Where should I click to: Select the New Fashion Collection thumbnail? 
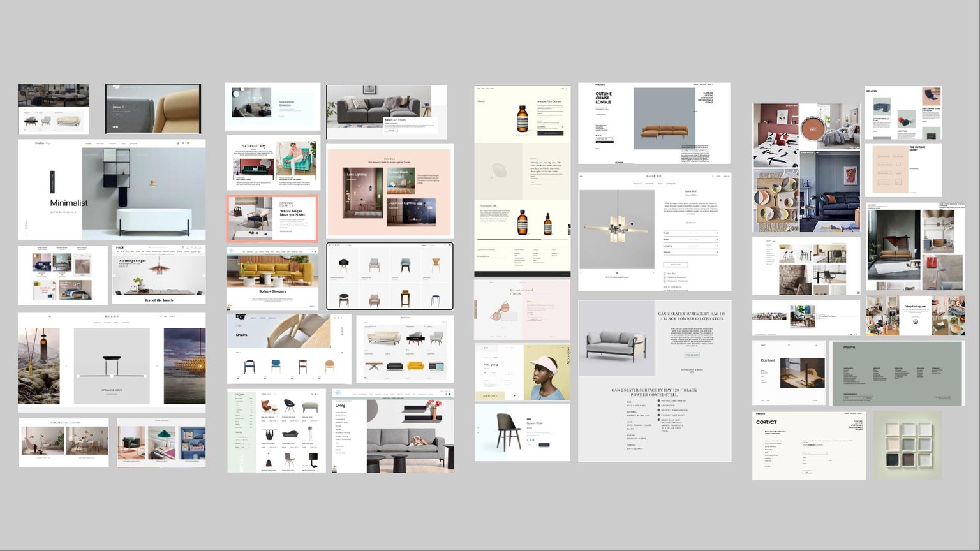tap(273, 107)
